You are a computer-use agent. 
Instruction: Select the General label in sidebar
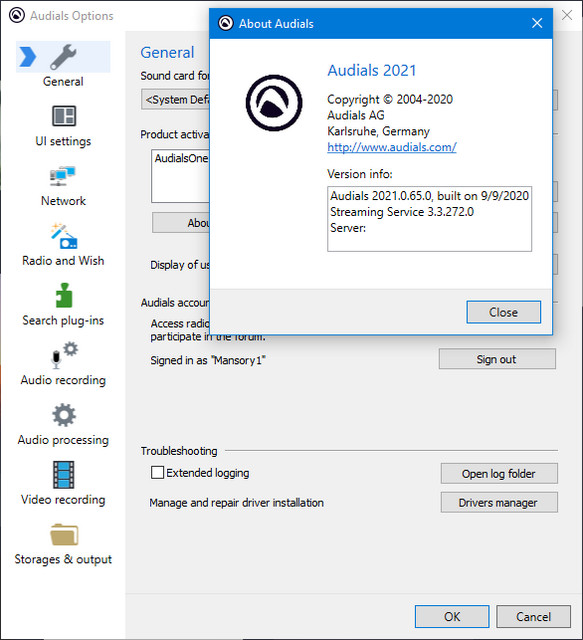click(x=63, y=82)
